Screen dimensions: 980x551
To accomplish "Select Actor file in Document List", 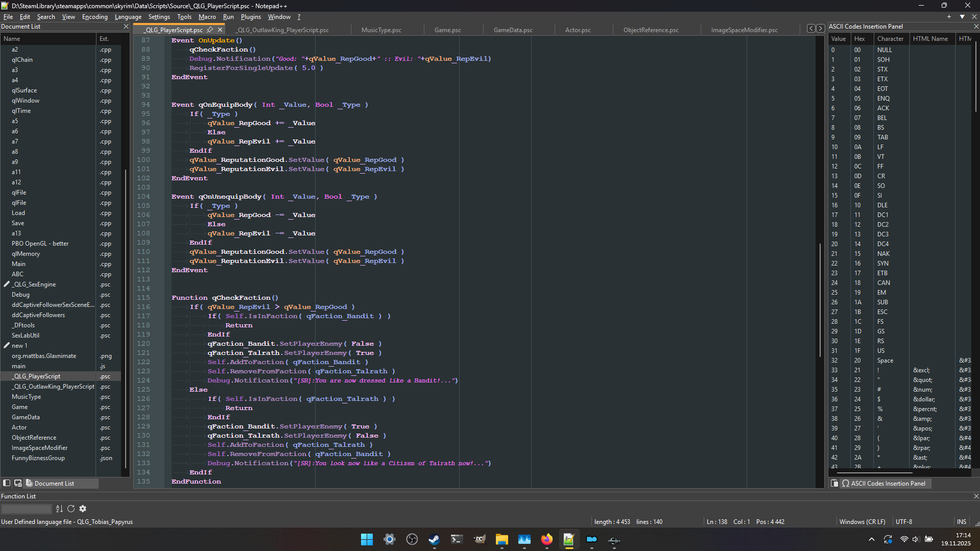I will pyautogui.click(x=19, y=427).
